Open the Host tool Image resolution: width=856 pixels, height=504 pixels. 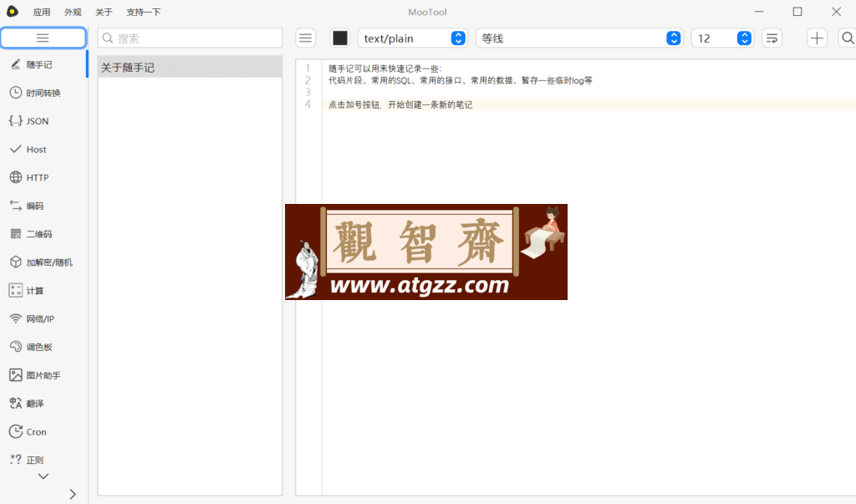(x=43, y=149)
